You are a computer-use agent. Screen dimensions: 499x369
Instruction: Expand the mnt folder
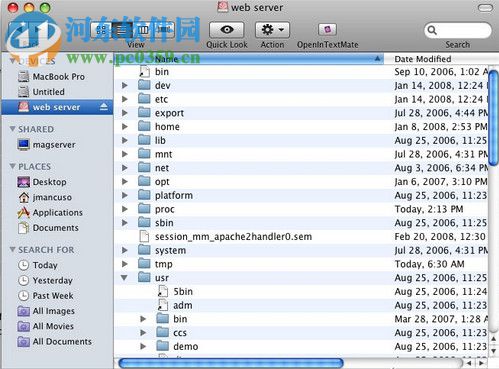(x=125, y=154)
